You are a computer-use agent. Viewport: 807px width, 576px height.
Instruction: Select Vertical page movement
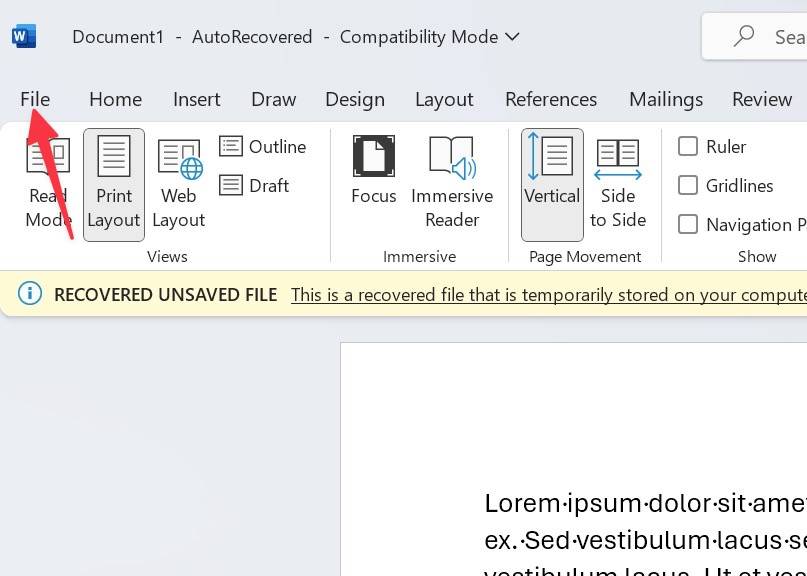[x=552, y=185]
